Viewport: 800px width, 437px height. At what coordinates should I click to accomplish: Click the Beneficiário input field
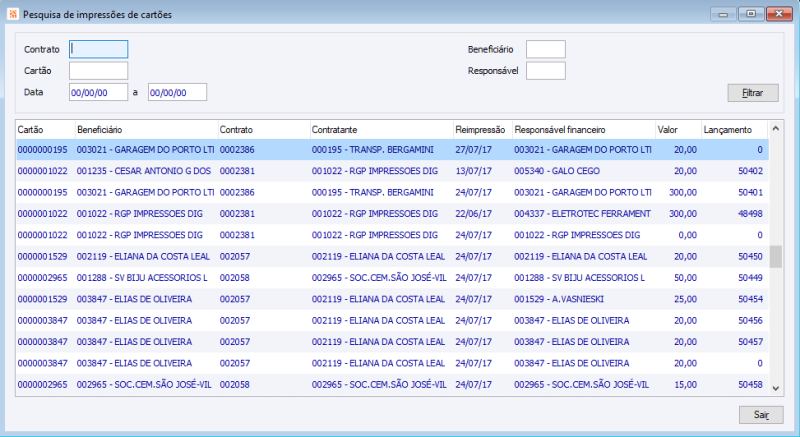tap(545, 49)
